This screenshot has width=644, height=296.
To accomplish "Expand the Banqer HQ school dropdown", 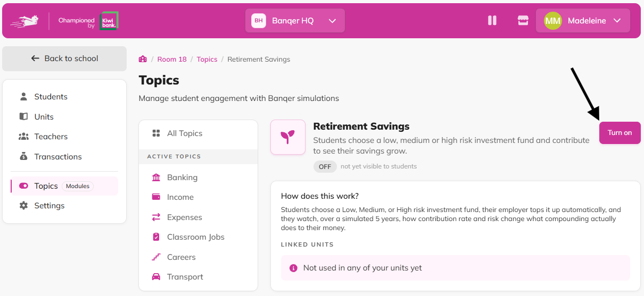I will [x=295, y=21].
